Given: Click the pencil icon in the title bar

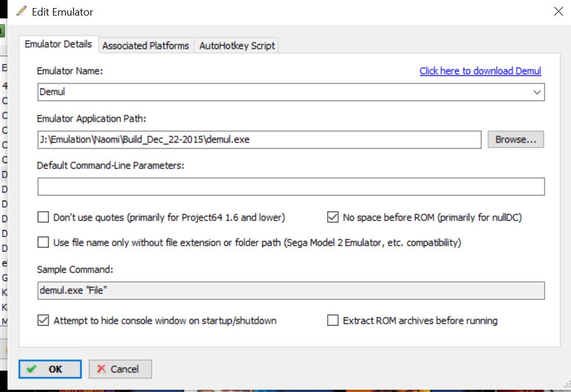Looking at the screenshot, I should [x=22, y=11].
